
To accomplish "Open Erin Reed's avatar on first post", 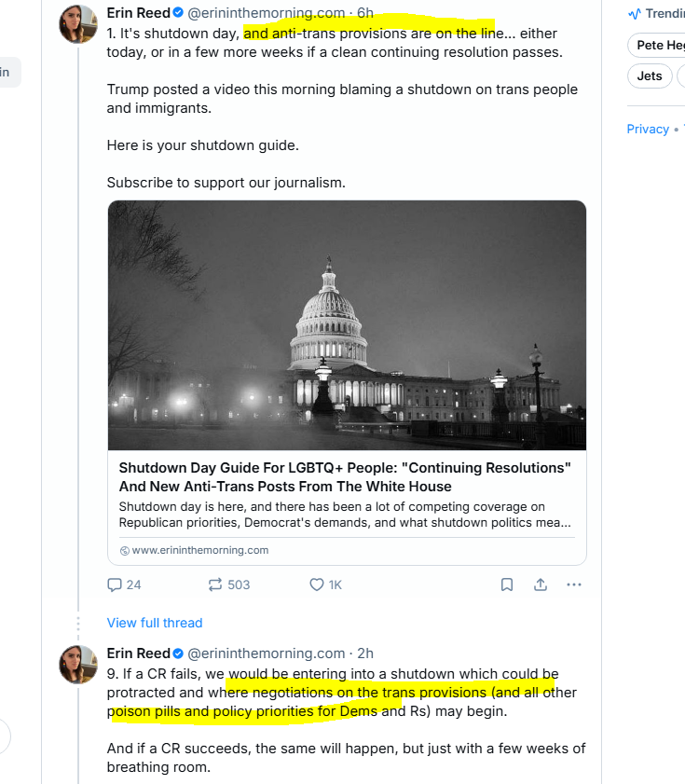I will point(78,23).
